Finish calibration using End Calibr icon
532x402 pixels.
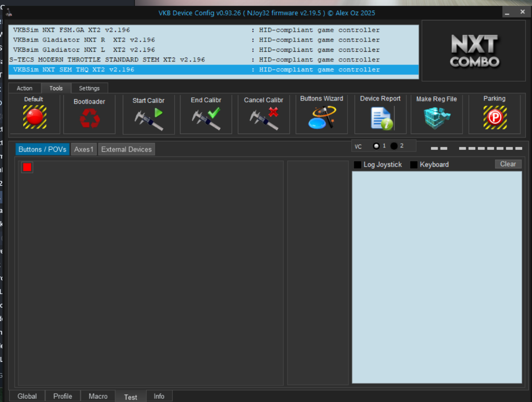(x=206, y=118)
